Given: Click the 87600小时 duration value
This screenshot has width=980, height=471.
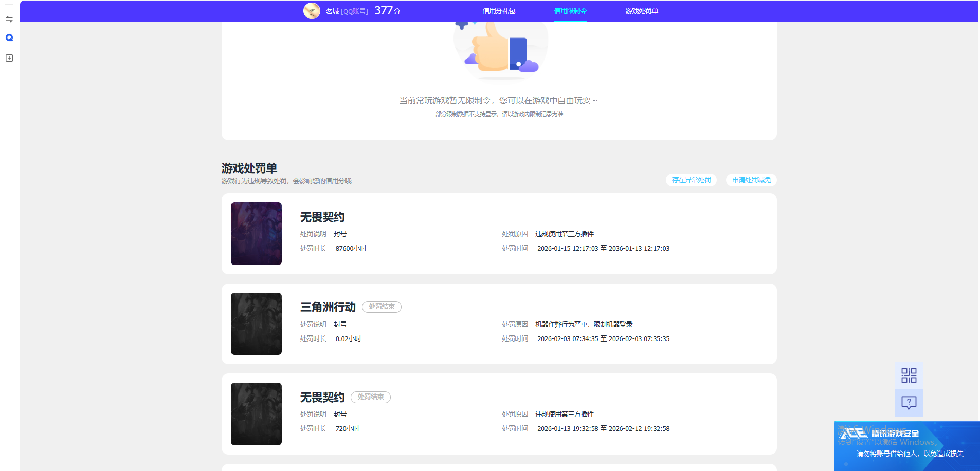Looking at the screenshot, I should click(351, 249).
